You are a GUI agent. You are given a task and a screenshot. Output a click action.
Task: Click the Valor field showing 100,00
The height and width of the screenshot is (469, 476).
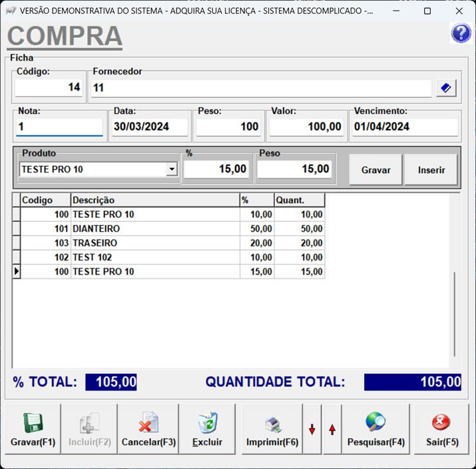click(307, 127)
